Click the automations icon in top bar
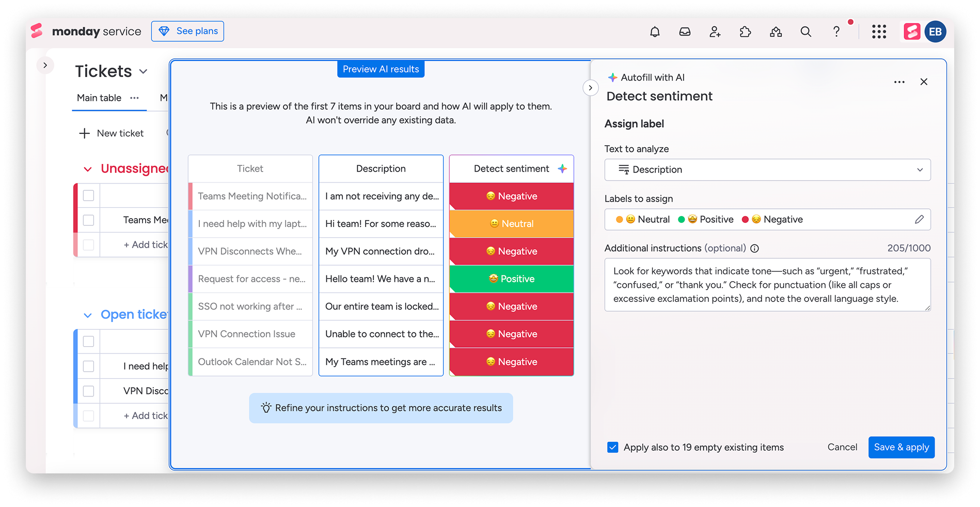This screenshot has height=507, width=980. 776,32
